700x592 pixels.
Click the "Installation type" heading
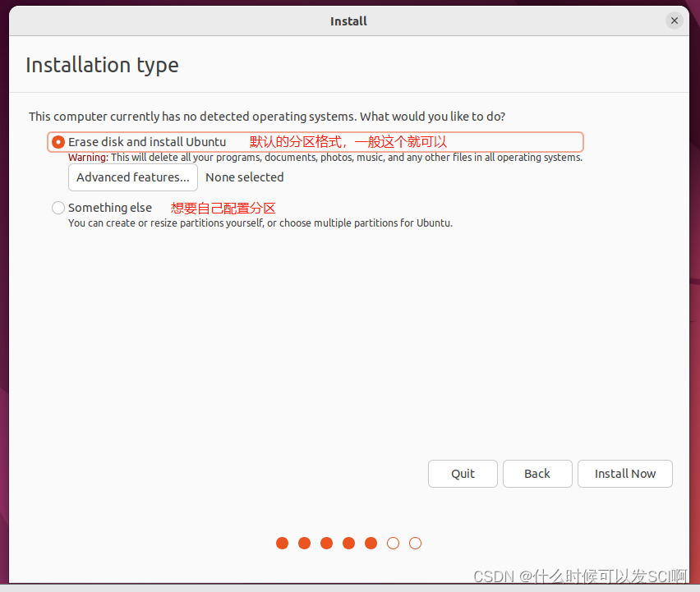pos(102,65)
